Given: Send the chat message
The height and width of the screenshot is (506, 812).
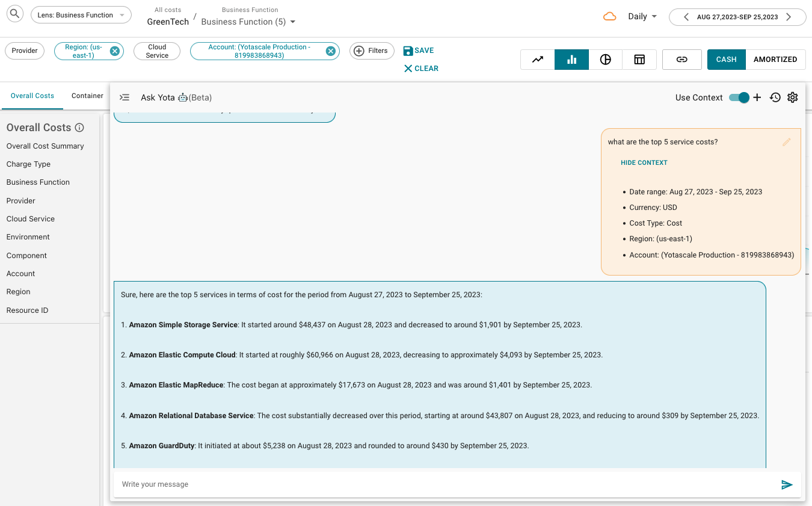Looking at the screenshot, I should click(x=787, y=484).
